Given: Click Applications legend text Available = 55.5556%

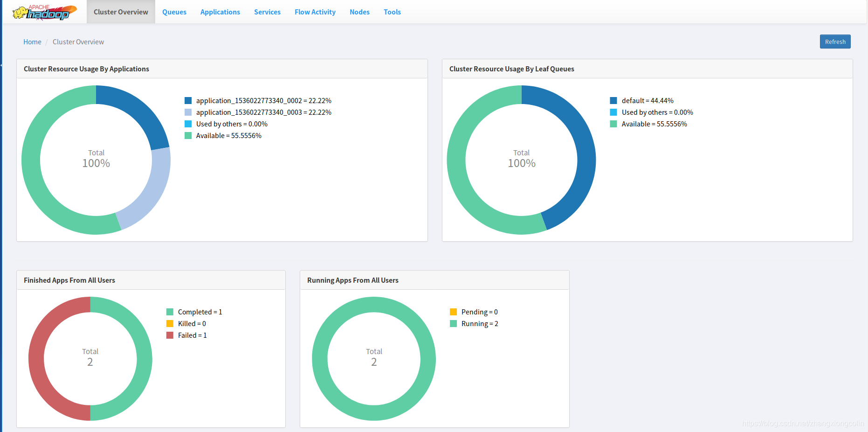Looking at the screenshot, I should (x=229, y=136).
